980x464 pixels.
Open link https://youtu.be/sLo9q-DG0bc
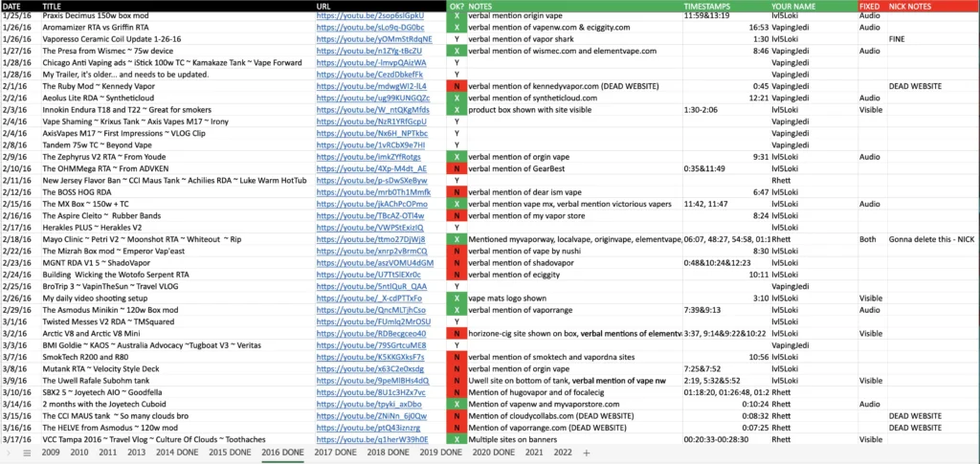370,28
